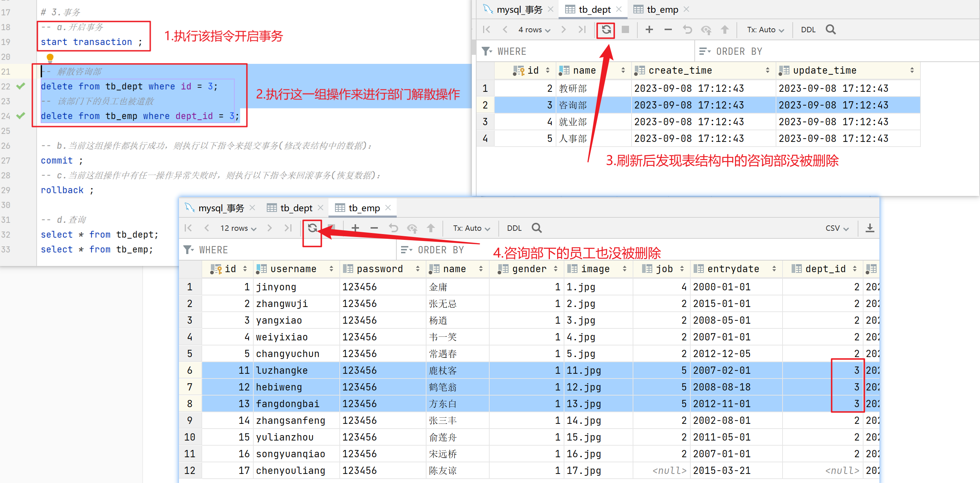Close the tb_dept tab in lower panel
Screen dimensions: 980x483
[320, 208]
